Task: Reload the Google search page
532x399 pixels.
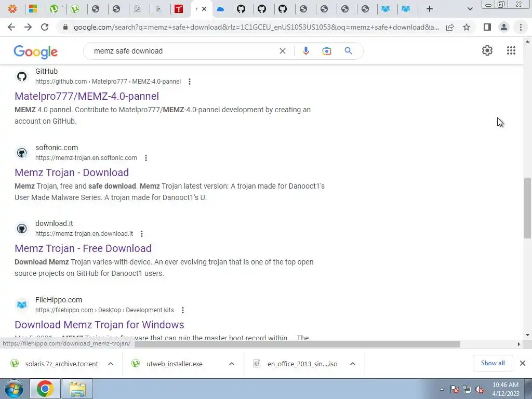Action: tap(45, 27)
